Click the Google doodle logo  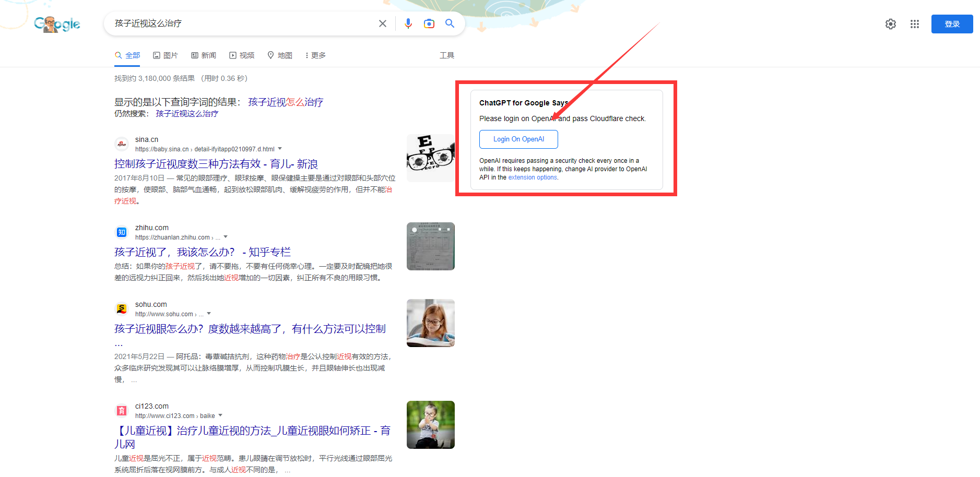tap(57, 24)
